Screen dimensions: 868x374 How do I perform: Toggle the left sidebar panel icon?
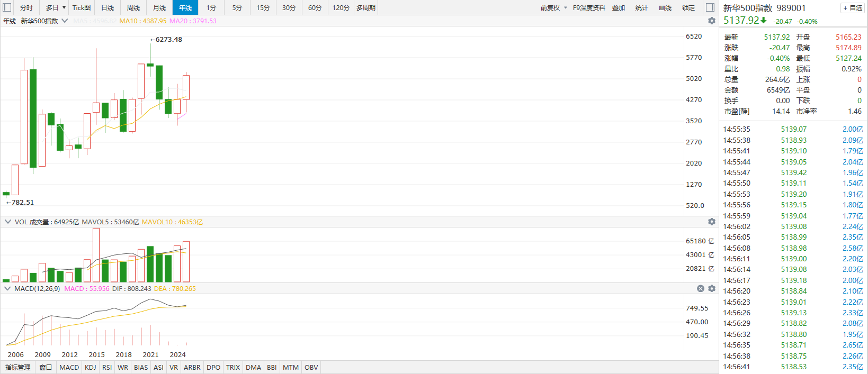pos(7,7)
